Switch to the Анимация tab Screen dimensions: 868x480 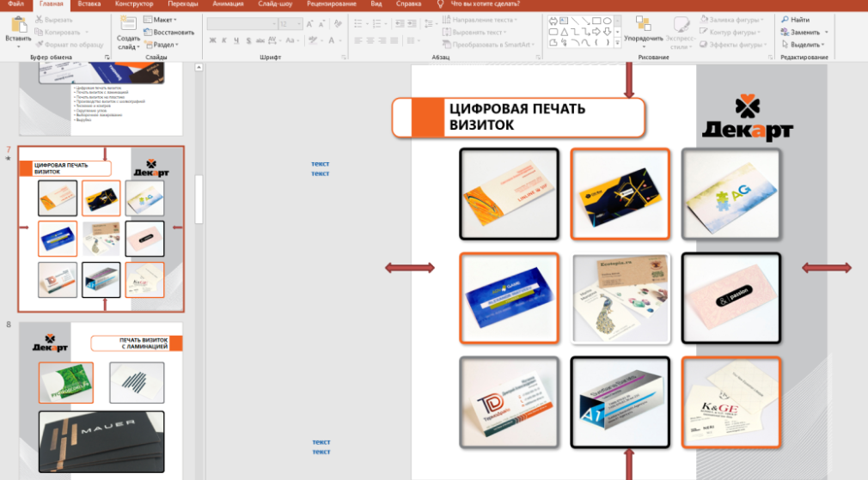pos(228,4)
